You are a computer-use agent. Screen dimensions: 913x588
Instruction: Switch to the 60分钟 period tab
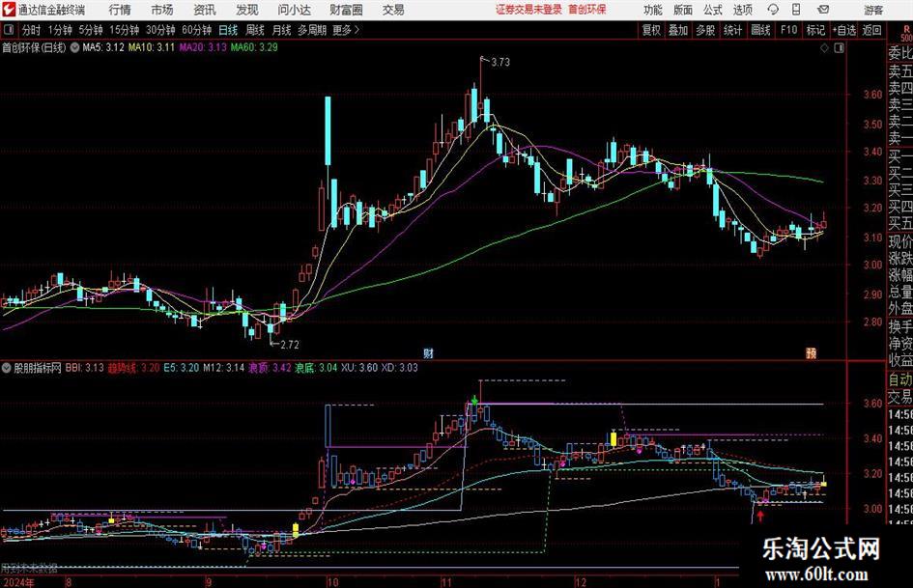click(x=197, y=30)
